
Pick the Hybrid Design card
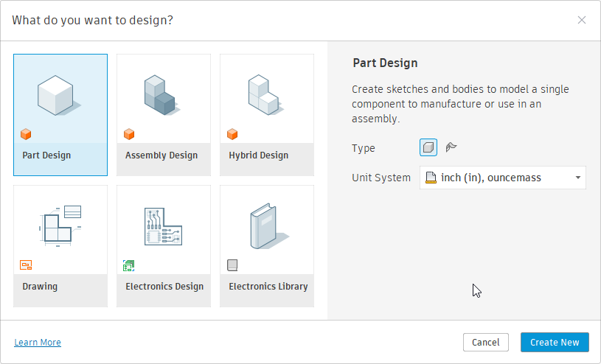pyautogui.click(x=267, y=115)
